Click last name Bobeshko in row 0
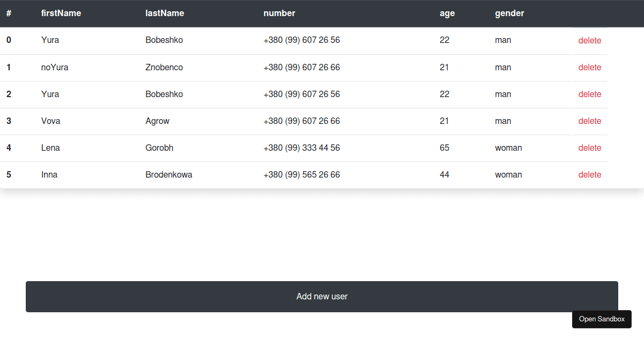Screen dimensions: 644x338 [x=164, y=40]
